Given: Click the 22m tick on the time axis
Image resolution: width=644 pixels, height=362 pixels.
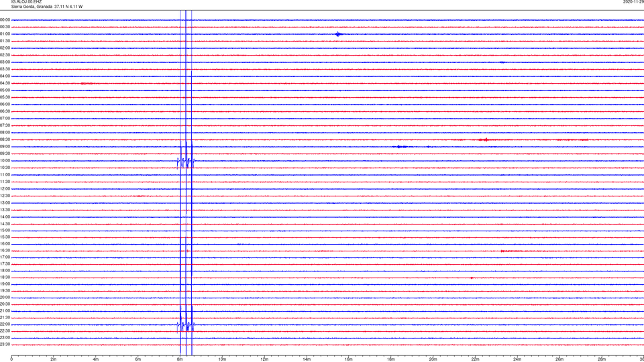Looking at the screenshot, I should coord(475,359).
